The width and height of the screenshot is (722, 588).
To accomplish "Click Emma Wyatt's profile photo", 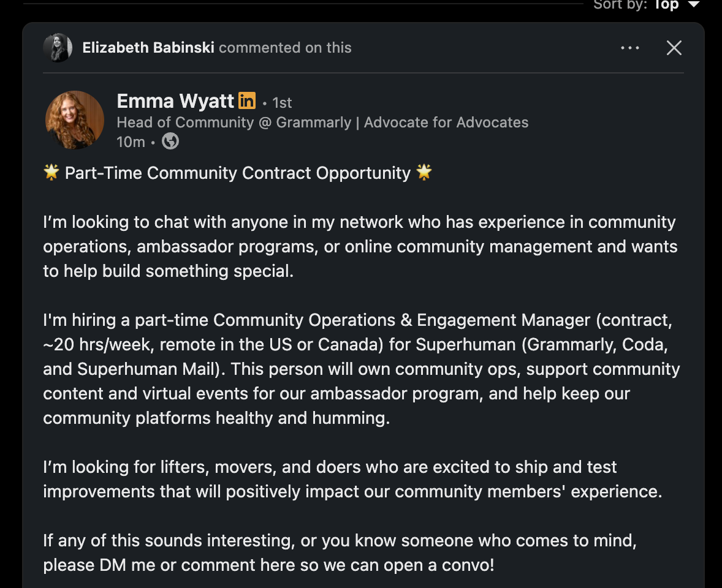I will point(74,119).
